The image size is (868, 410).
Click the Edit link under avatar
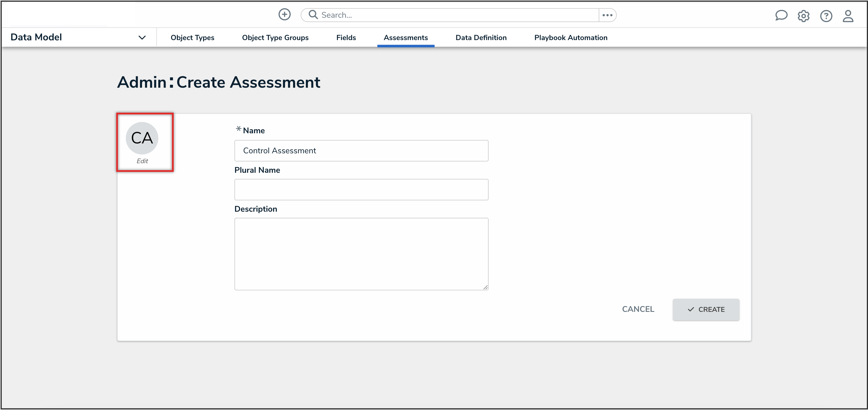tap(142, 161)
